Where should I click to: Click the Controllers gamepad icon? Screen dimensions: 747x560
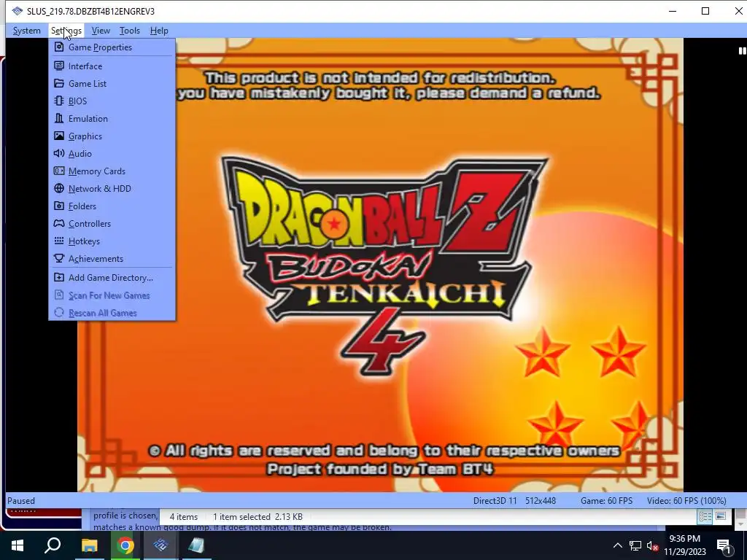tap(59, 223)
